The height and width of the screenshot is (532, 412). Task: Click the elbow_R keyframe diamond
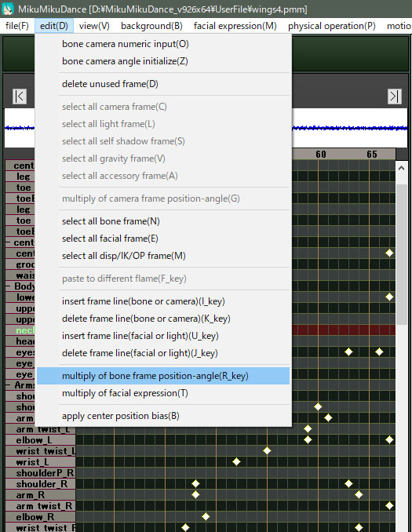coord(206,517)
